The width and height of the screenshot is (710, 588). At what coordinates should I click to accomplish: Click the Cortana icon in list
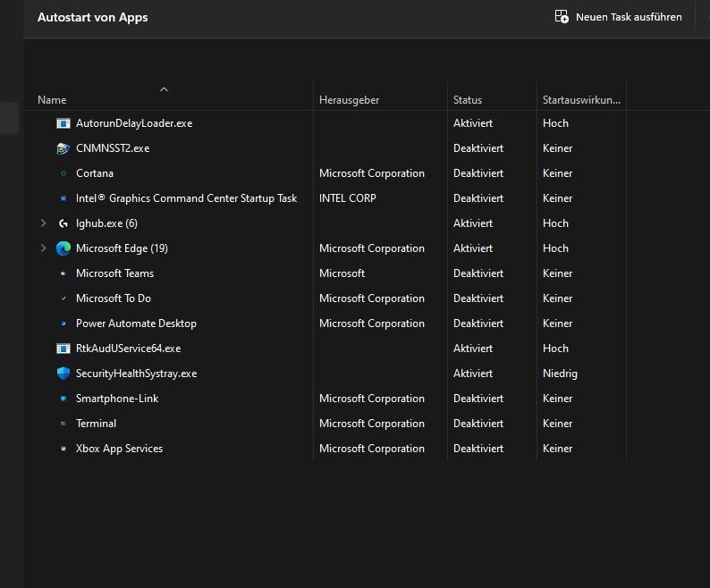[63, 173]
